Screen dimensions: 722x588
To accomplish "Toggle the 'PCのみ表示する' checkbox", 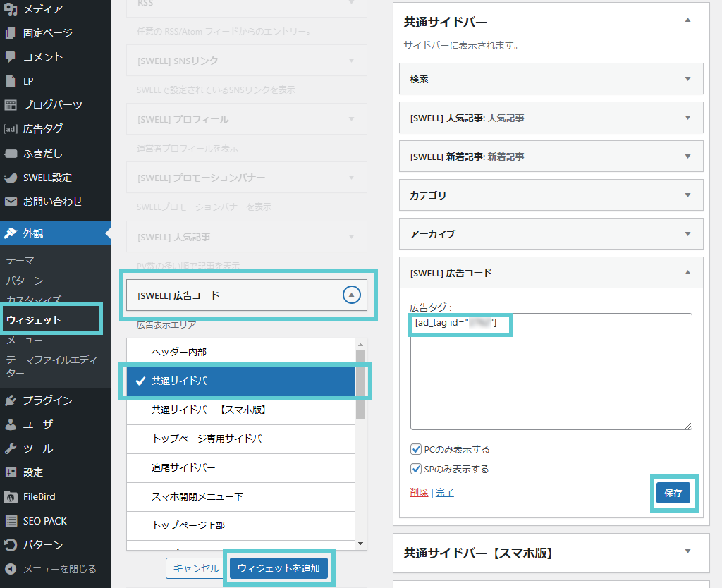I will [x=416, y=449].
